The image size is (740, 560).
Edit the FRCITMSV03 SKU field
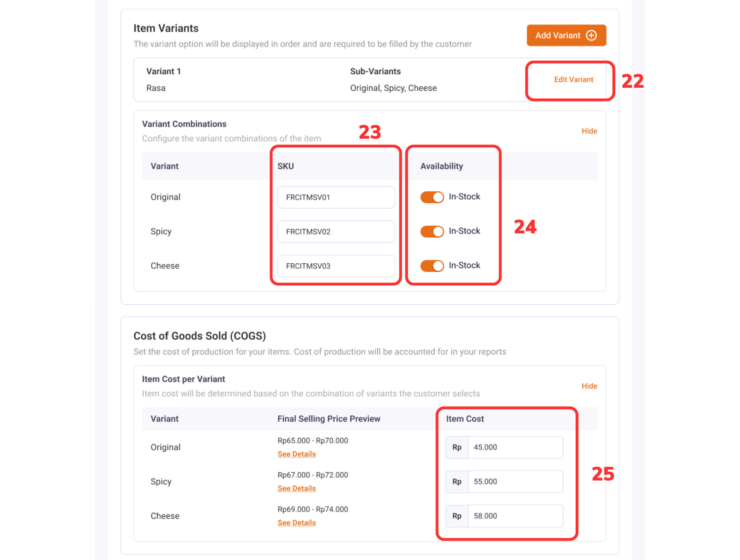pos(336,266)
